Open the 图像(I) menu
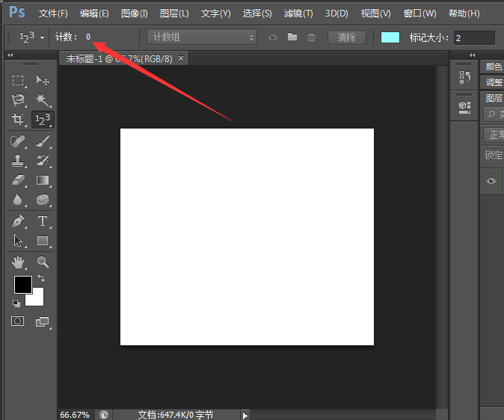This screenshot has width=504, height=420. 135,13
